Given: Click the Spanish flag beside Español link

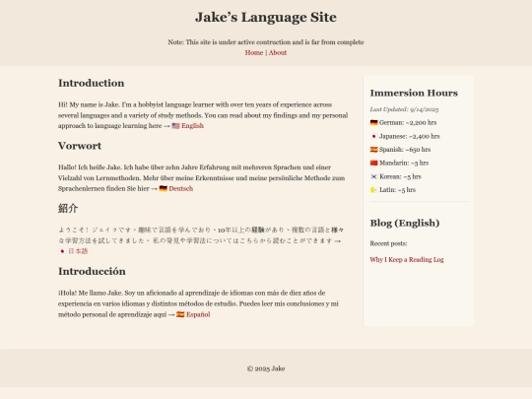Looking at the screenshot, I should 180,314.
